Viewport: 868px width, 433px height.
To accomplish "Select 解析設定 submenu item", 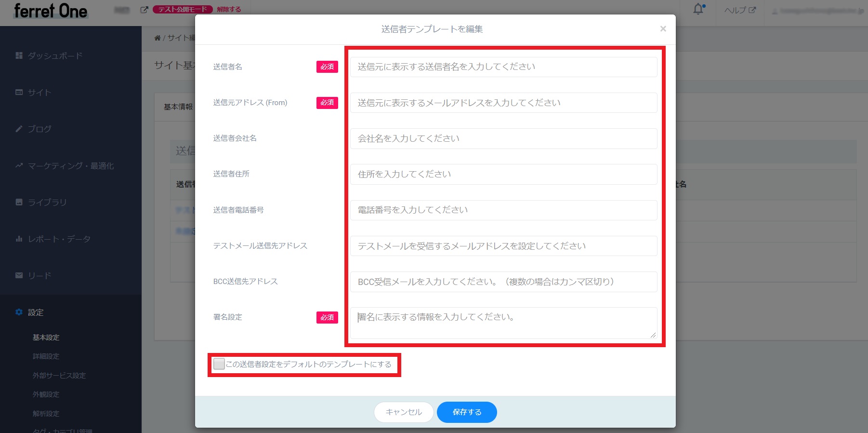I will (x=46, y=414).
